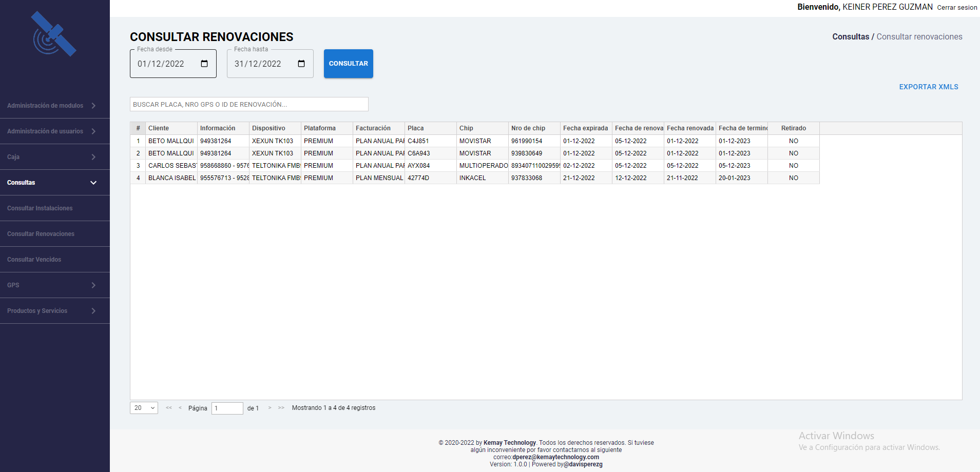The image size is (980, 472).
Task: Open Consultar Vencidos page
Action: pyautogui.click(x=34, y=260)
